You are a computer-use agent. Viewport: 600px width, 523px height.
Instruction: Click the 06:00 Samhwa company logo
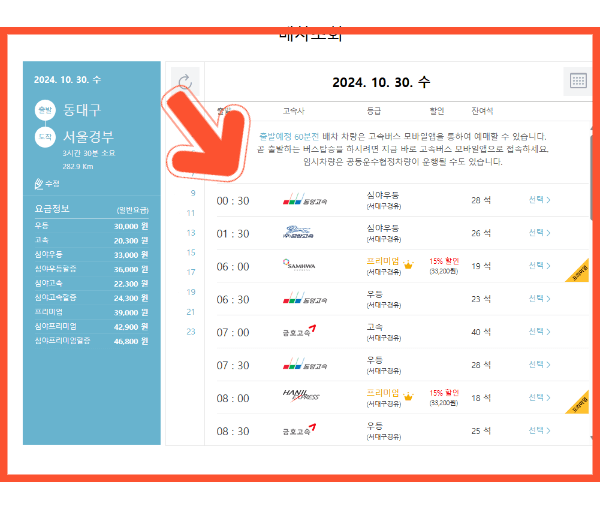pos(299,265)
